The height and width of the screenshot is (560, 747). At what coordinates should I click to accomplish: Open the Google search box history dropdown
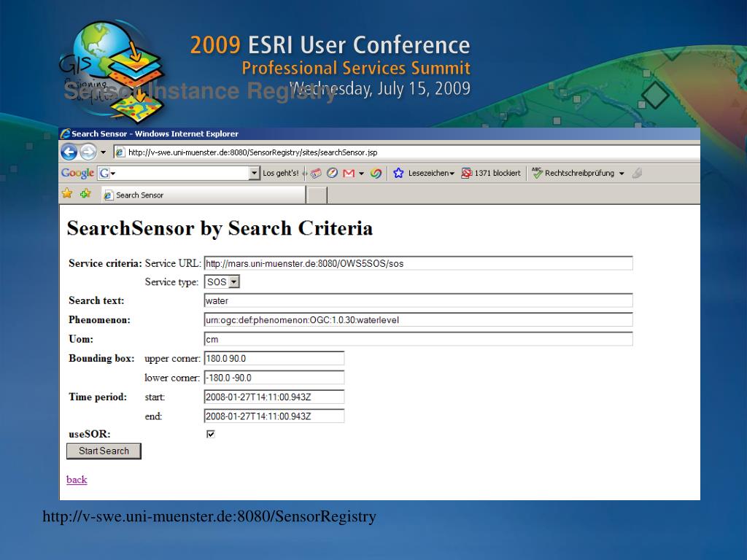click(255, 174)
